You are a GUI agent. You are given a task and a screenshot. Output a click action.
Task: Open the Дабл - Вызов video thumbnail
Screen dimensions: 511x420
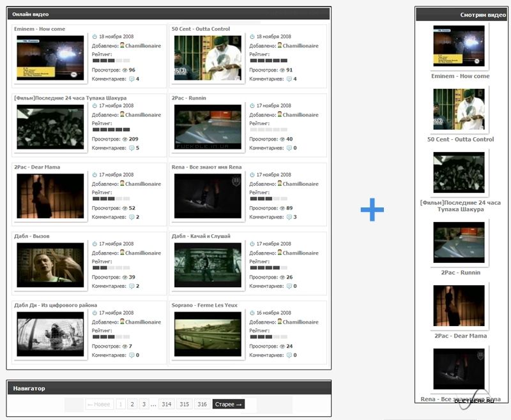(50, 265)
